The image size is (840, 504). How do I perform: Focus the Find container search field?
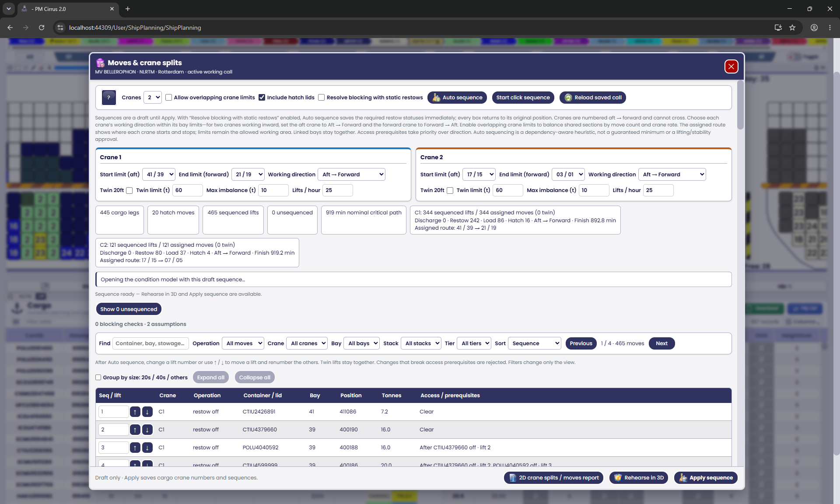(x=151, y=343)
